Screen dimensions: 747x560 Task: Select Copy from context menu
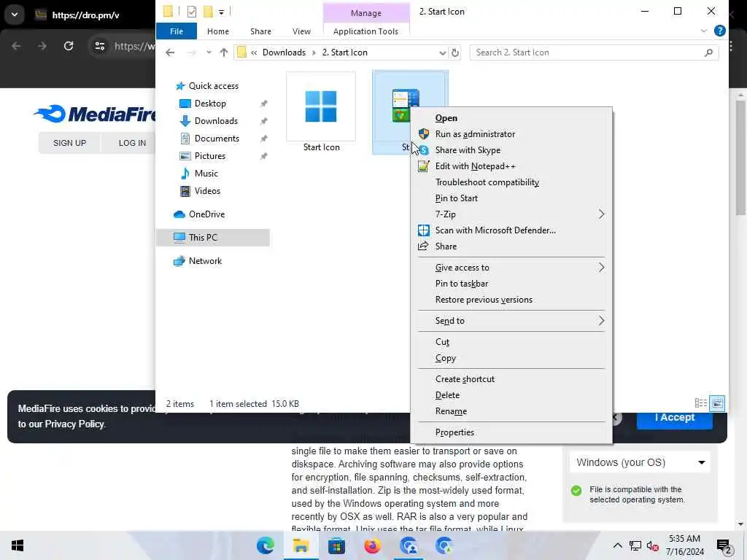tap(446, 358)
